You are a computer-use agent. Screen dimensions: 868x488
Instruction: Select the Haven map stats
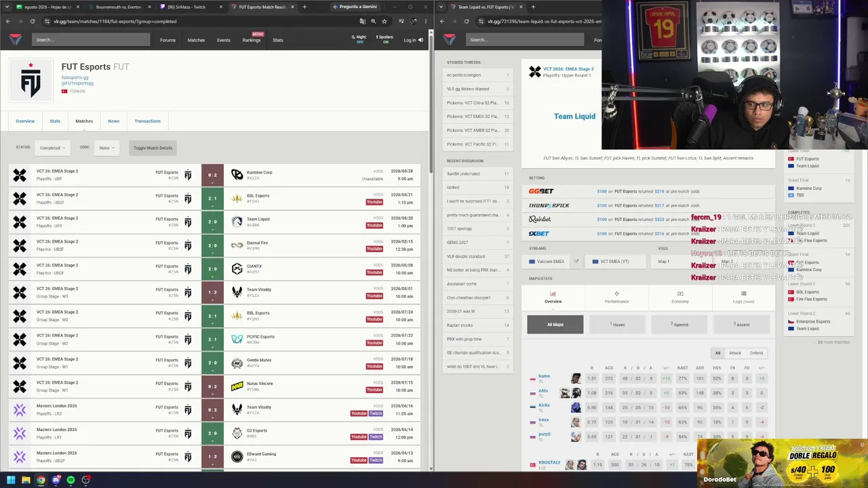pos(617,325)
